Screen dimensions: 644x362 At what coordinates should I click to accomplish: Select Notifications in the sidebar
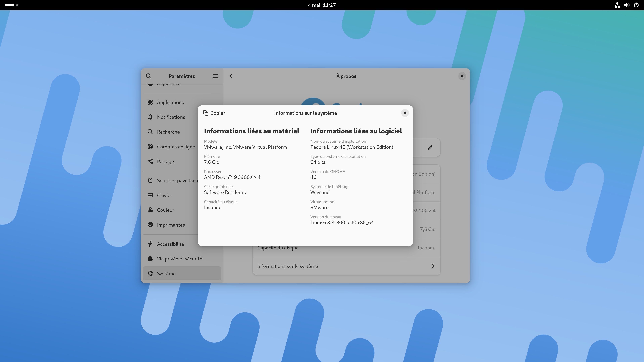tap(171, 117)
